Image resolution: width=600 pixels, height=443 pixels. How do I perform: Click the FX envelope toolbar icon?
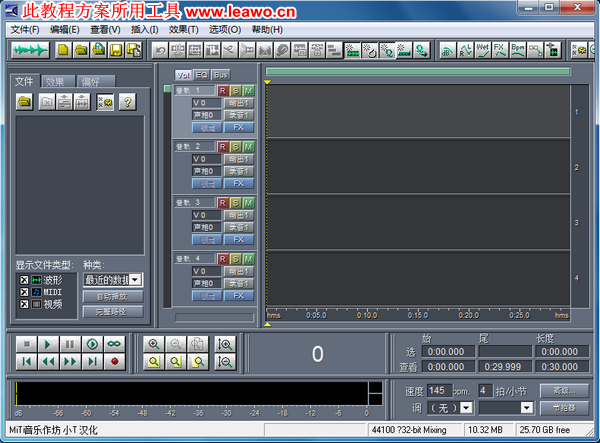(500, 50)
